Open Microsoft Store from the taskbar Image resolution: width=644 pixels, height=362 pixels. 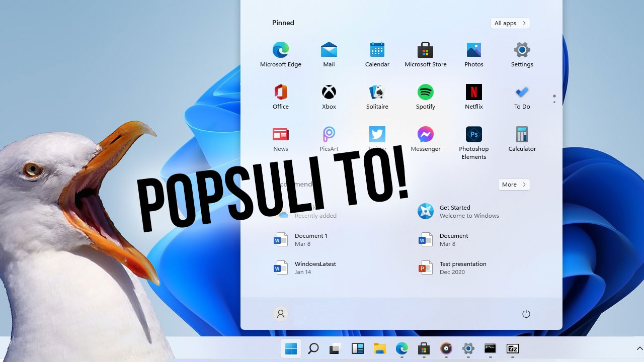[424, 348]
